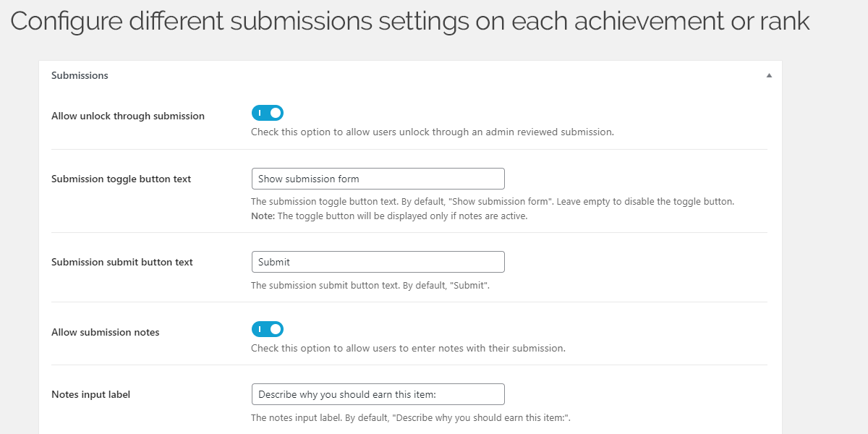The width and height of the screenshot is (868, 434).
Task: Click the Allow unlock through submission label
Action: [128, 116]
